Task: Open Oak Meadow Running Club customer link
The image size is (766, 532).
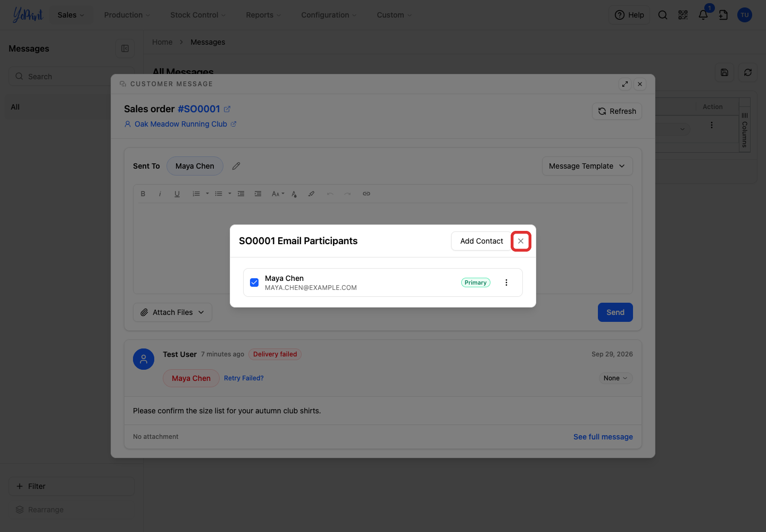Action: (x=180, y=124)
